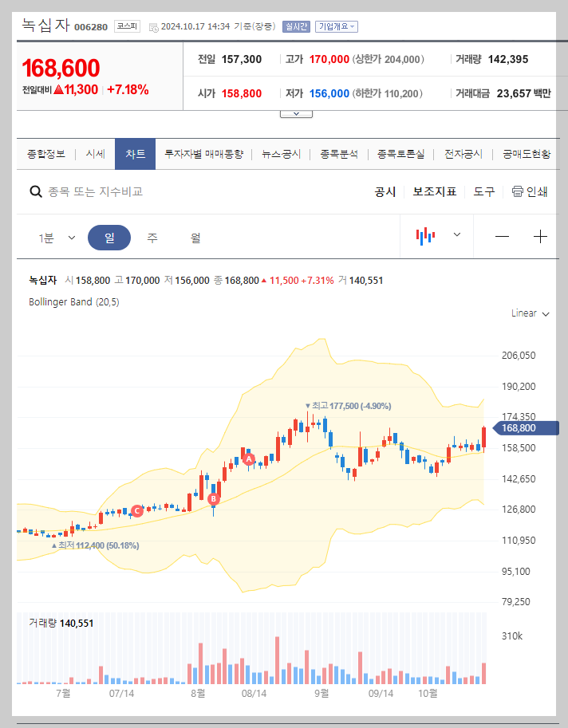The width and height of the screenshot is (568, 728).
Task: Click the 보조지표 indicators button
Action: (x=434, y=191)
